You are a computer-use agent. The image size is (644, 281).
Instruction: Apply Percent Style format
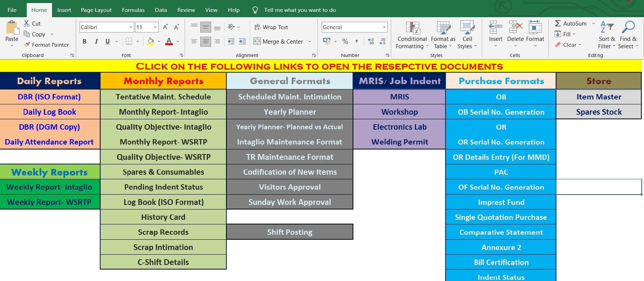(345, 41)
